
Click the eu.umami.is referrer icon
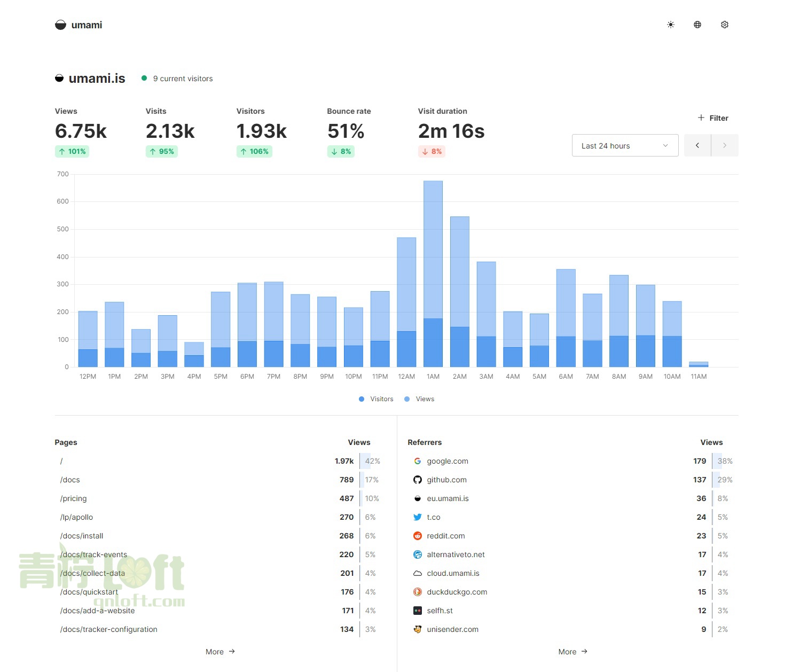tap(418, 498)
